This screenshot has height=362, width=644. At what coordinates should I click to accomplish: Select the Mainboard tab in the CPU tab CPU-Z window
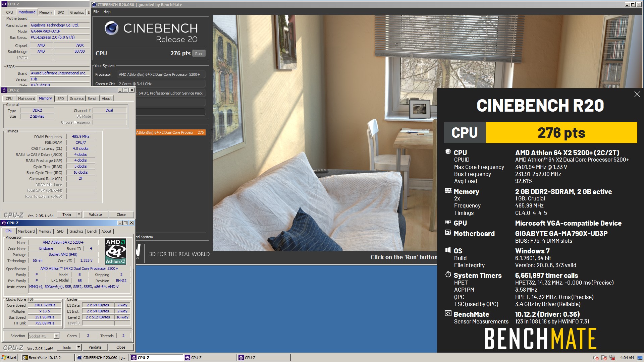pyautogui.click(x=26, y=231)
